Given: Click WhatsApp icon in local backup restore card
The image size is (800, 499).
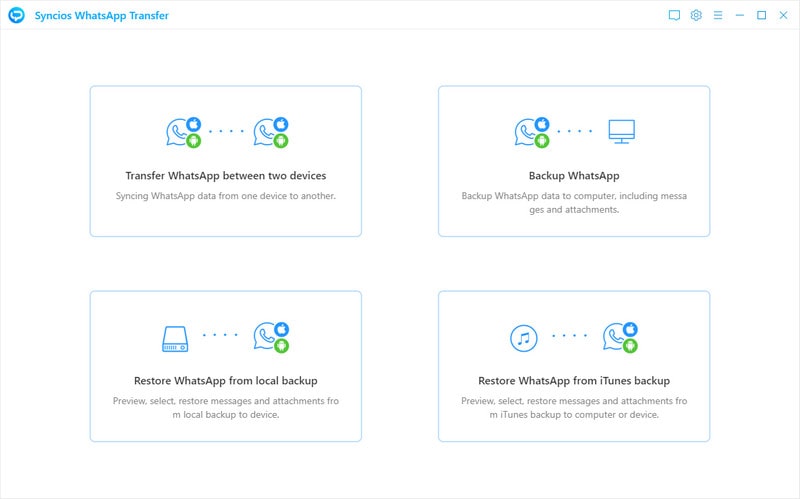Looking at the screenshot, I should click(271, 337).
